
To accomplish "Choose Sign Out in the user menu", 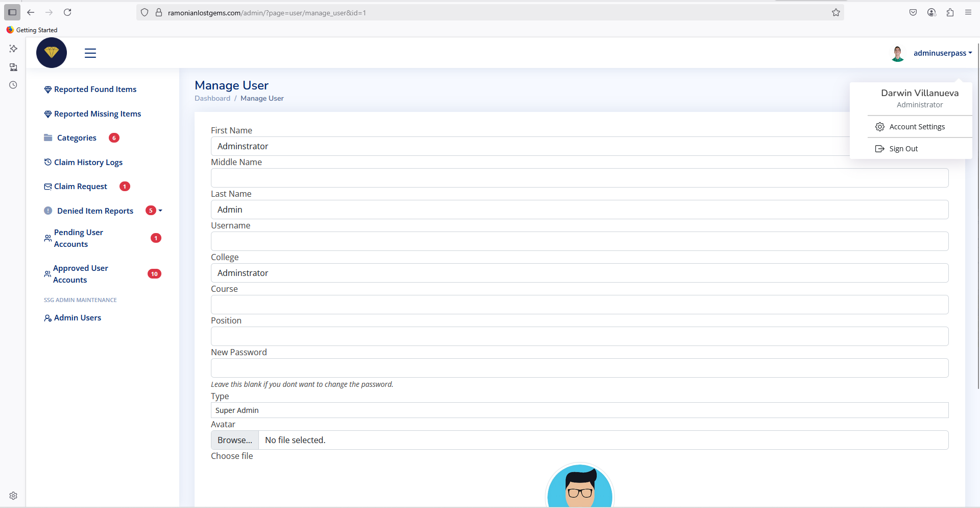I will coord(903,149).
